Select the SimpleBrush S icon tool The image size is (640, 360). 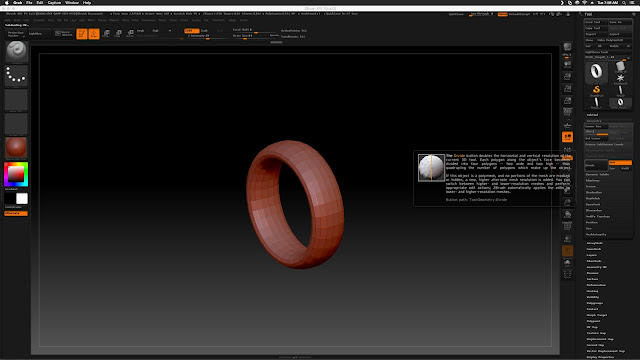tap(596, 90)
